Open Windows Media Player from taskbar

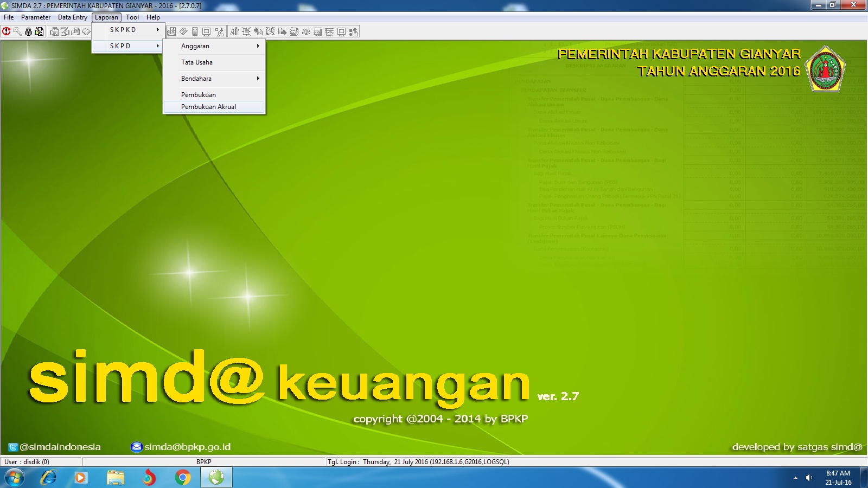coord(81,478)
